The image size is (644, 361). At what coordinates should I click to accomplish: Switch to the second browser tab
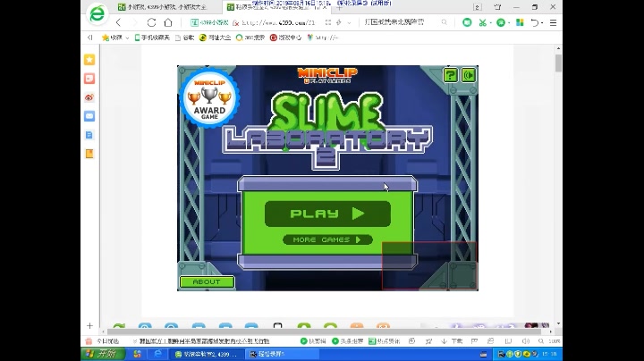click(x=273, y=6)
